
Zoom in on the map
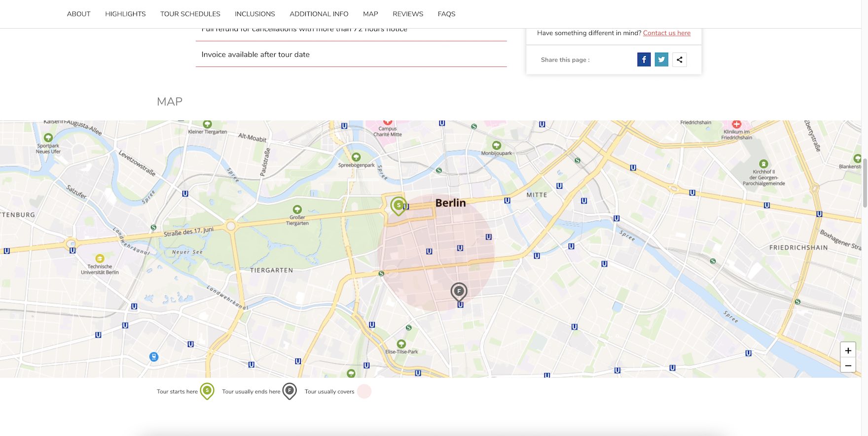(x=848, y=351)
